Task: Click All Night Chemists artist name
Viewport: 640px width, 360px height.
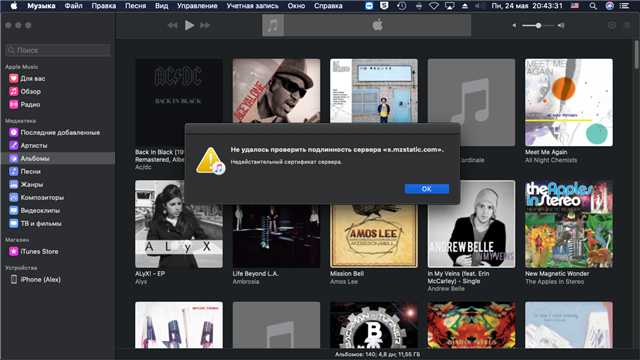Action: pyautogui.click(x=551, y=160)
